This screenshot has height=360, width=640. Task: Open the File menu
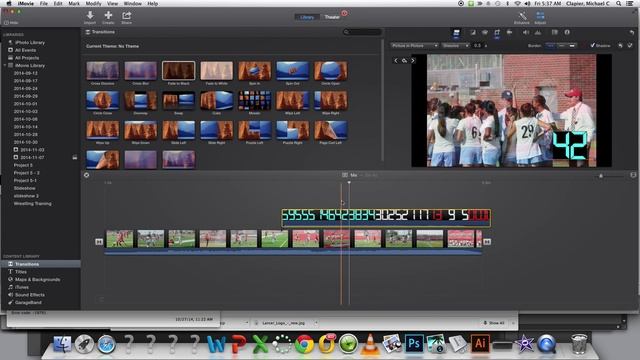[44, 3]
